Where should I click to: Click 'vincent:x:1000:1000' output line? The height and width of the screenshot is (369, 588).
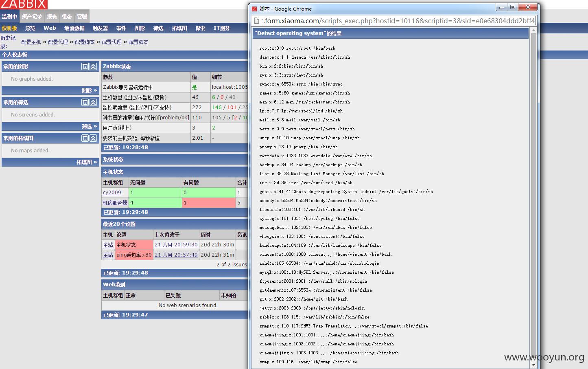(326, 254)
